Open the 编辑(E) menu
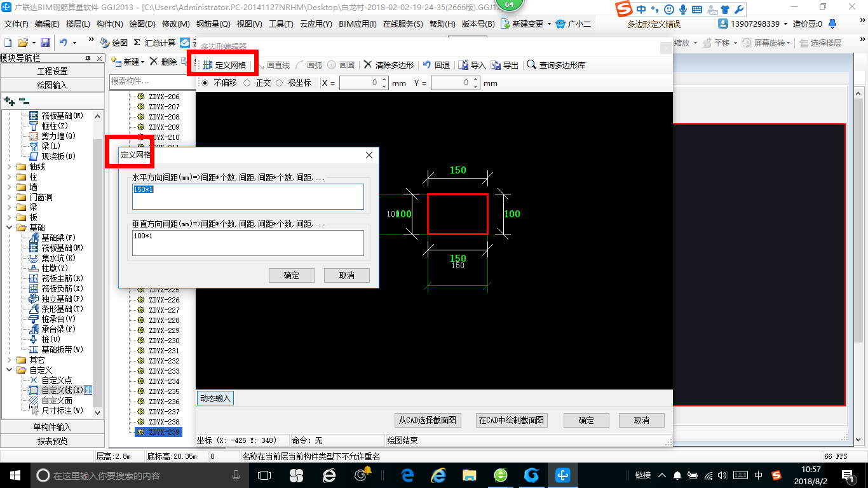Screen dimensions: 868x488 [x=47, y=24]
